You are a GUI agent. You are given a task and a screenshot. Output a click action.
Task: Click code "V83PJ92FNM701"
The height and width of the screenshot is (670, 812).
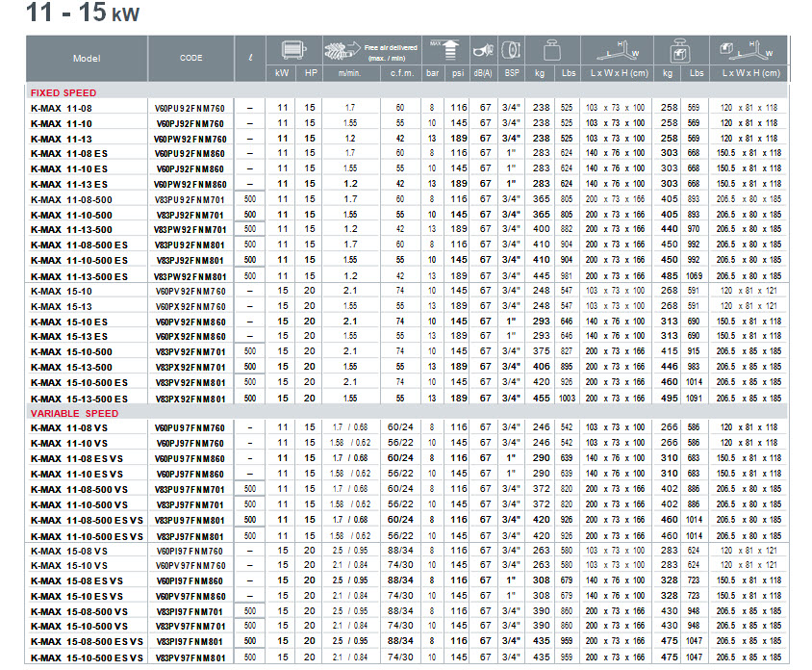(190, 216)
